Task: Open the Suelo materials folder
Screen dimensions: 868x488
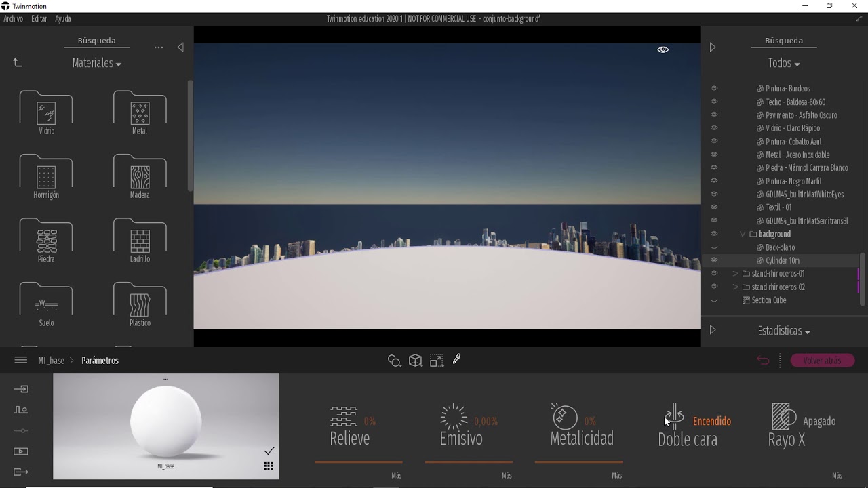Action: pos(46,304)
